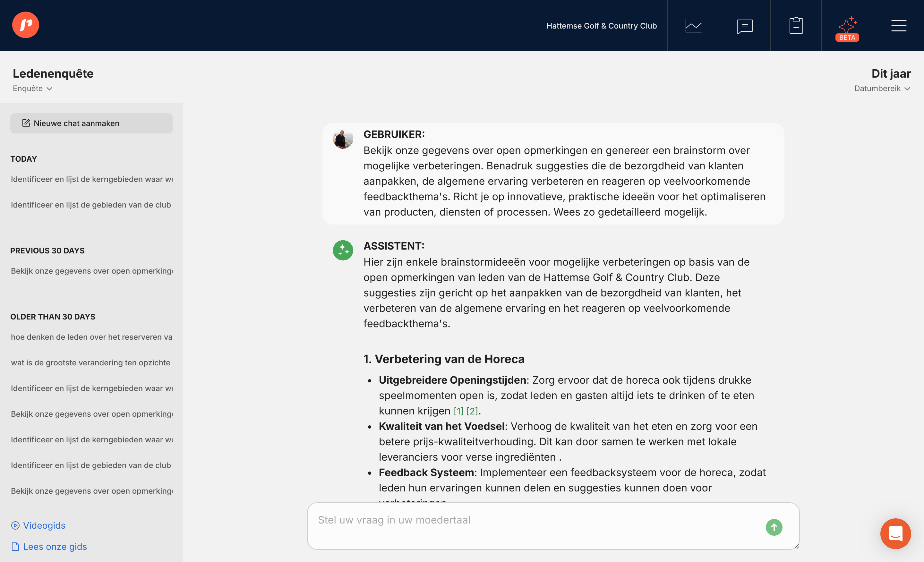Image resolution: width=924 pixels, height=562 pixels.
Task: Click citation reference [1]
Action: pyautogui.click(x=458, y=411)
